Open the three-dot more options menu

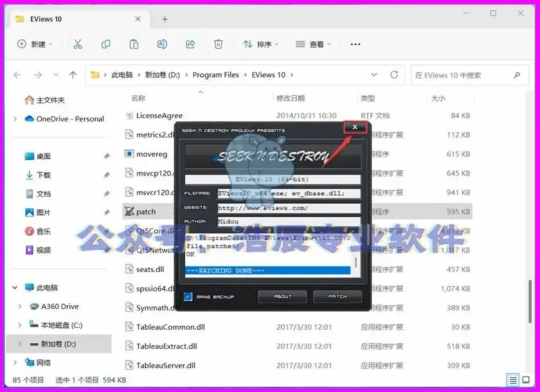point(355,44)
